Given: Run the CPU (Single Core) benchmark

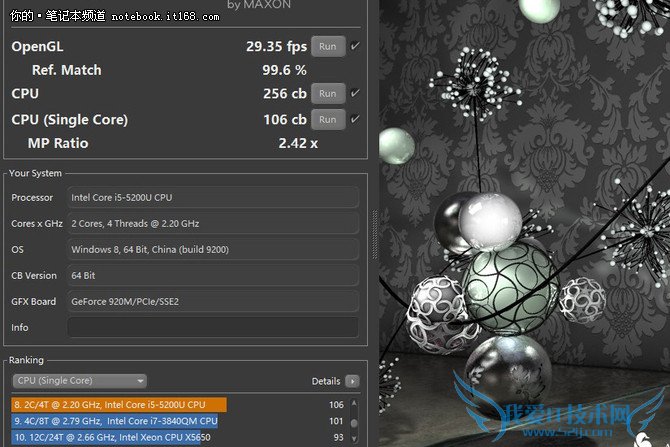Looking at the screenshot, I should pyautogui.click(x=328, y=120).
